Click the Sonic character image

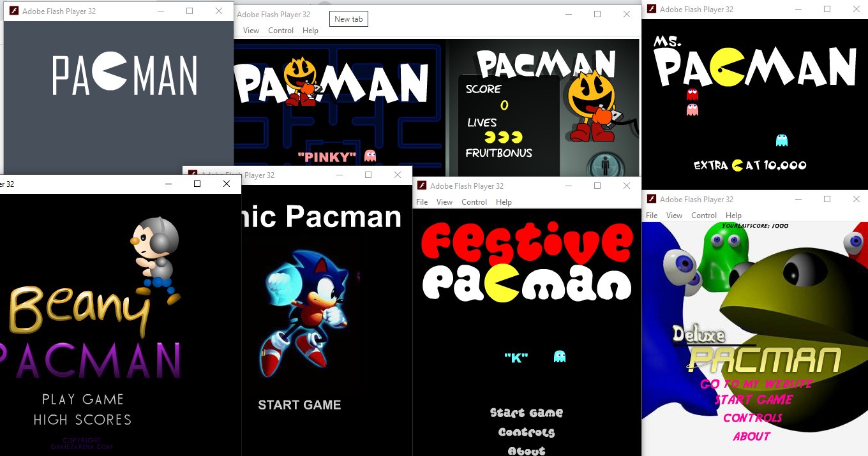308,313
